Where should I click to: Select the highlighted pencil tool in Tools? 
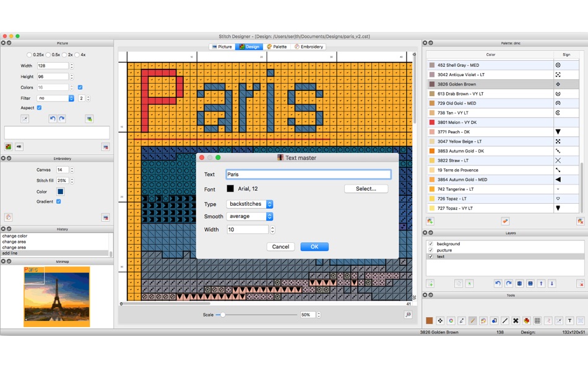click(472, 321)
